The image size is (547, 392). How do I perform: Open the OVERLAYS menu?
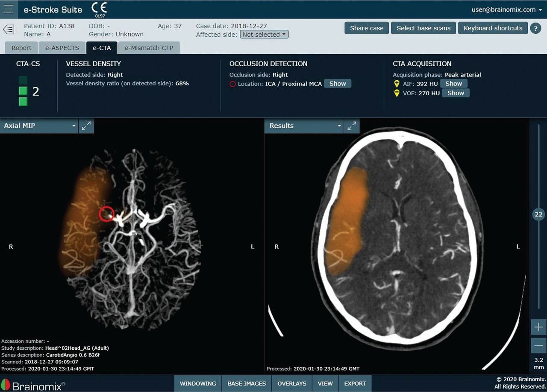click(292, 383)
